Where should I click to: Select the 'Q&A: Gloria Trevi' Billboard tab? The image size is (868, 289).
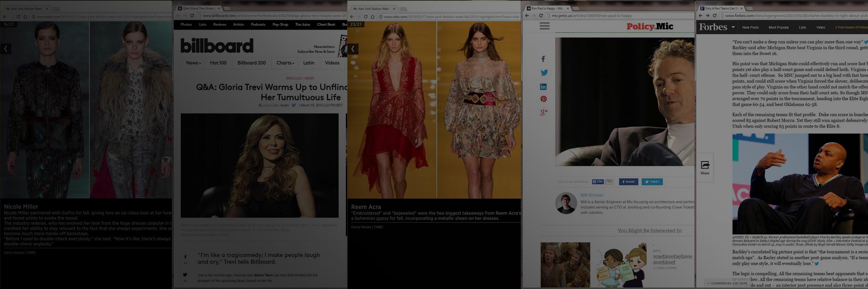pos(199,8)
